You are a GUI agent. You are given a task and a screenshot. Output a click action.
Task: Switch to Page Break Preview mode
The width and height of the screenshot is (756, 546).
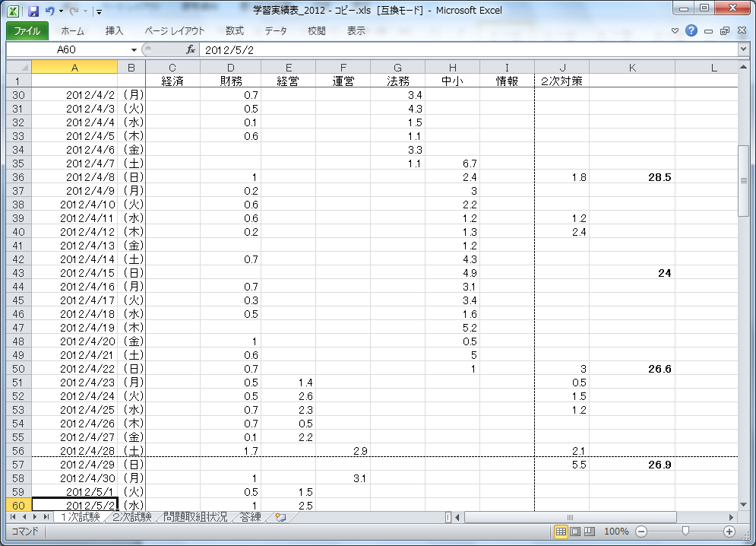click(x=588, y=532)
